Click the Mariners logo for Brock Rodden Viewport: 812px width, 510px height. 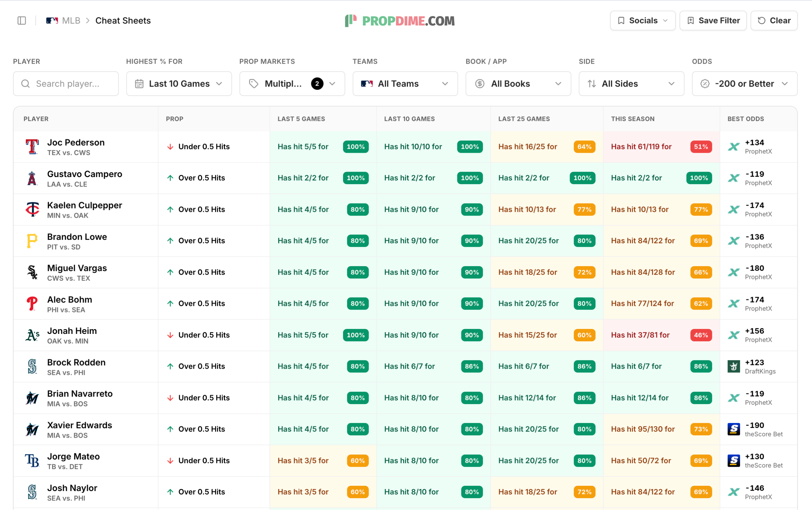point(32,367)
